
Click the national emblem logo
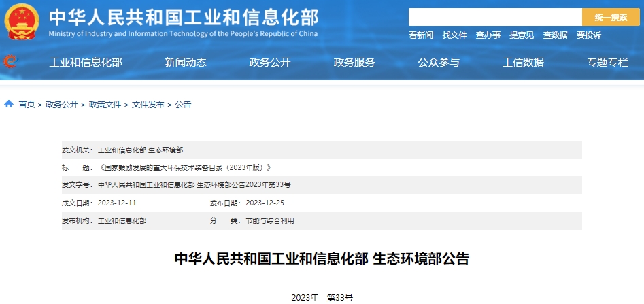(x=22, y=21)
